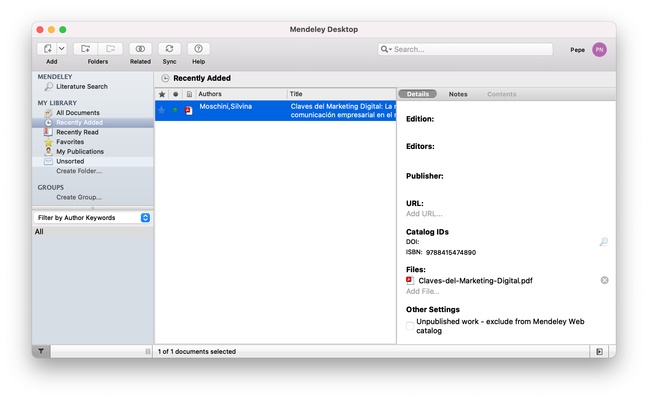Open the Add button dropdown arrow
This screenshot has width=648, height=400.
pos(62,49)
